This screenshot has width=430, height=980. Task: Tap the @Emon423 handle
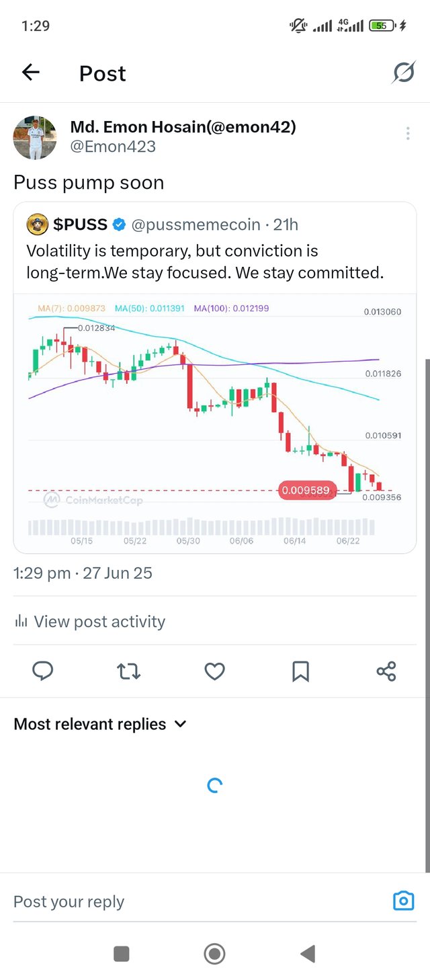click(x=113, y=146)
